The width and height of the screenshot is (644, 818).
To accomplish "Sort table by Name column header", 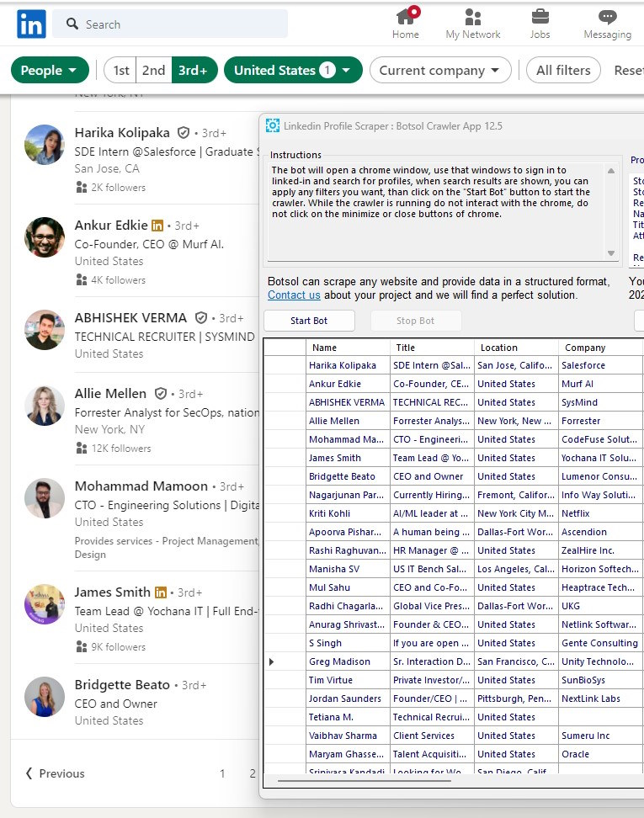I will tap(348, 348).
